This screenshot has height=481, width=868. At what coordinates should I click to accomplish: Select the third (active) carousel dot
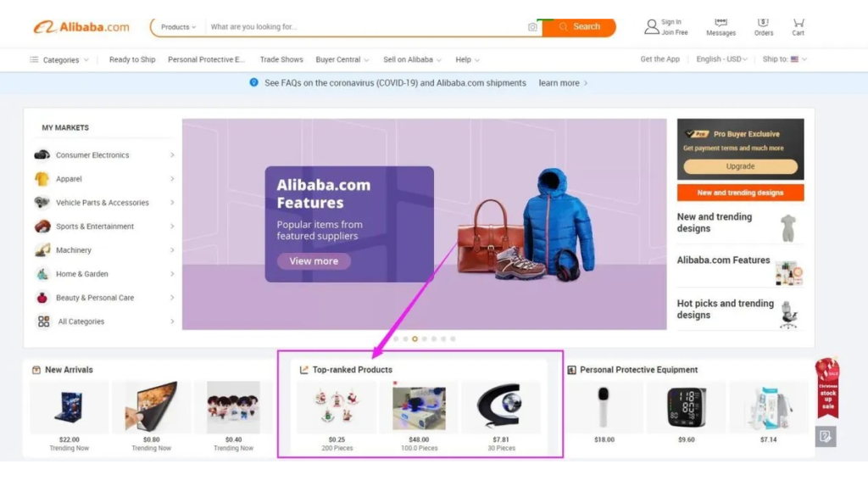(x=415, y=338)
